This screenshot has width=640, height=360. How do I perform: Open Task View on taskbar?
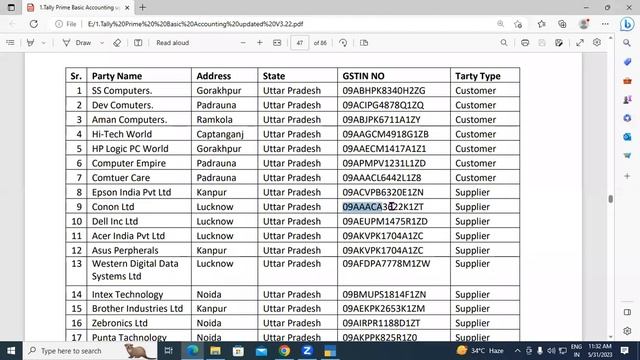[x=169, y=351]
